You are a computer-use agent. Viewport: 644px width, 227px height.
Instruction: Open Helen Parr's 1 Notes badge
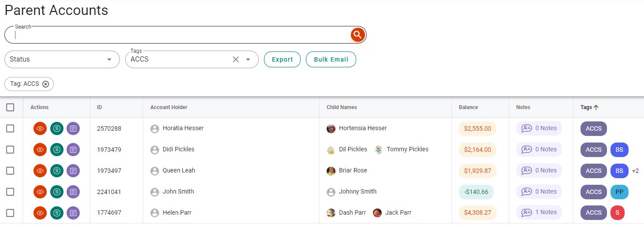click(x=539, y=212)
